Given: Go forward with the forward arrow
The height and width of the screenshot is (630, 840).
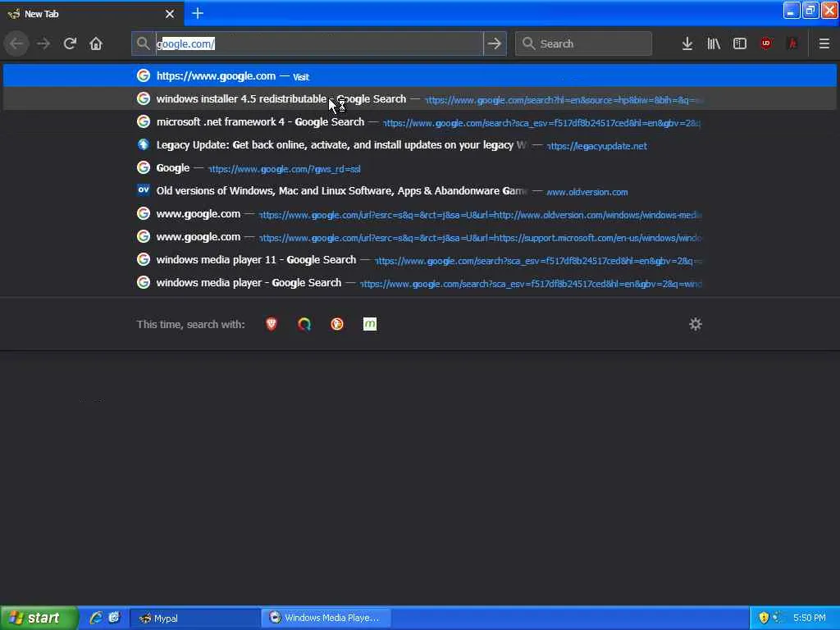Looking at the screenshot, I should [x=43, y=43].
